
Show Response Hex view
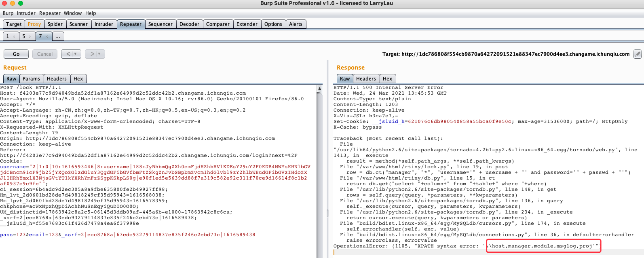click(x=388, y=79)
